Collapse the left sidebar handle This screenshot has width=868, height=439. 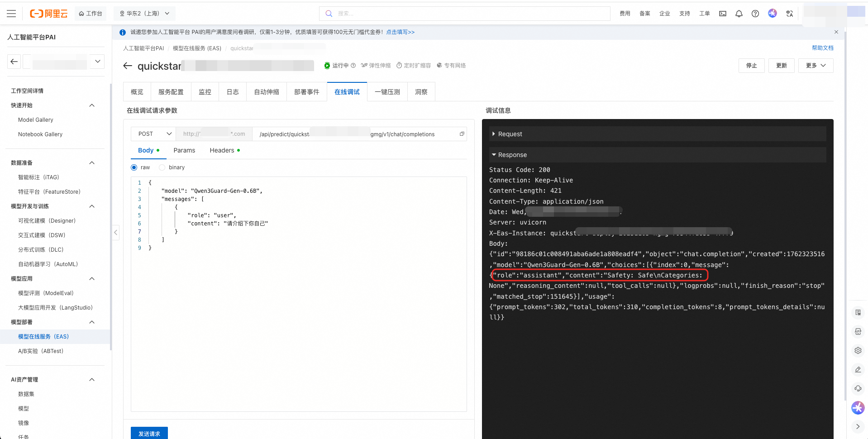(x=116, y=233)
